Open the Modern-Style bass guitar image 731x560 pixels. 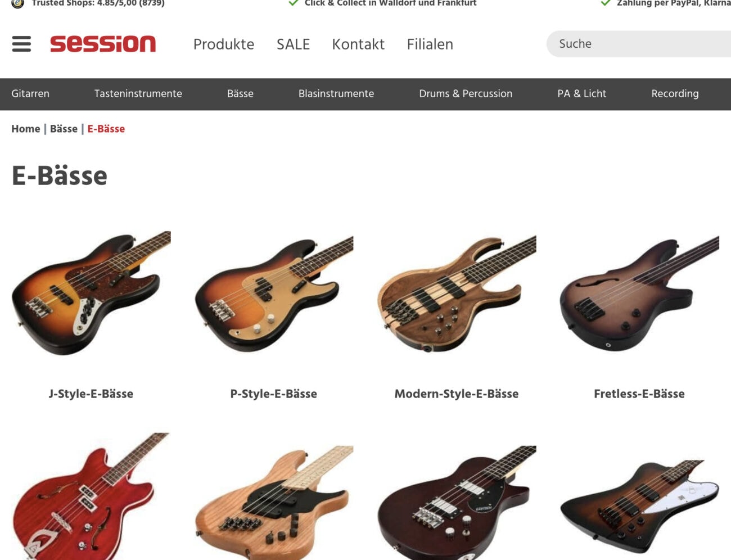click(457, 293)
